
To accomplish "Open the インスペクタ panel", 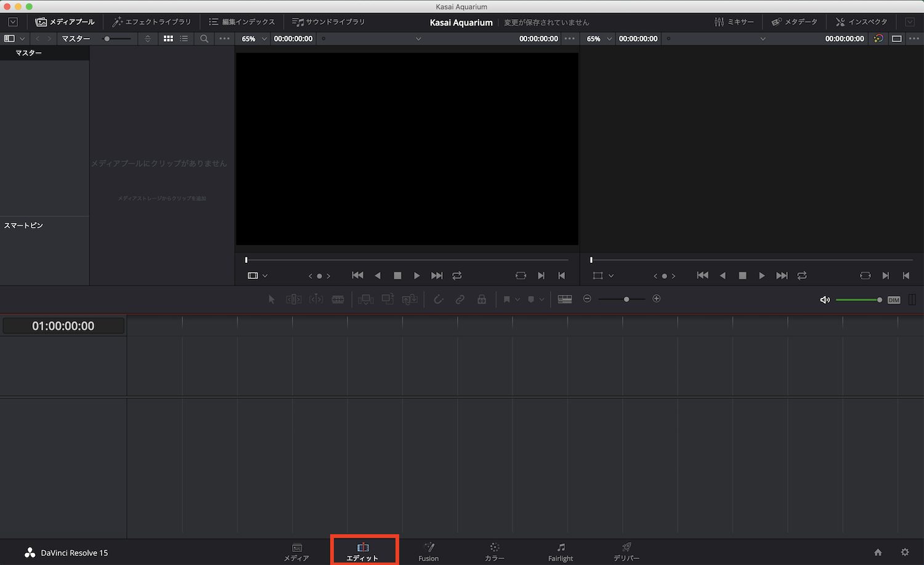I will pos(861,22).
